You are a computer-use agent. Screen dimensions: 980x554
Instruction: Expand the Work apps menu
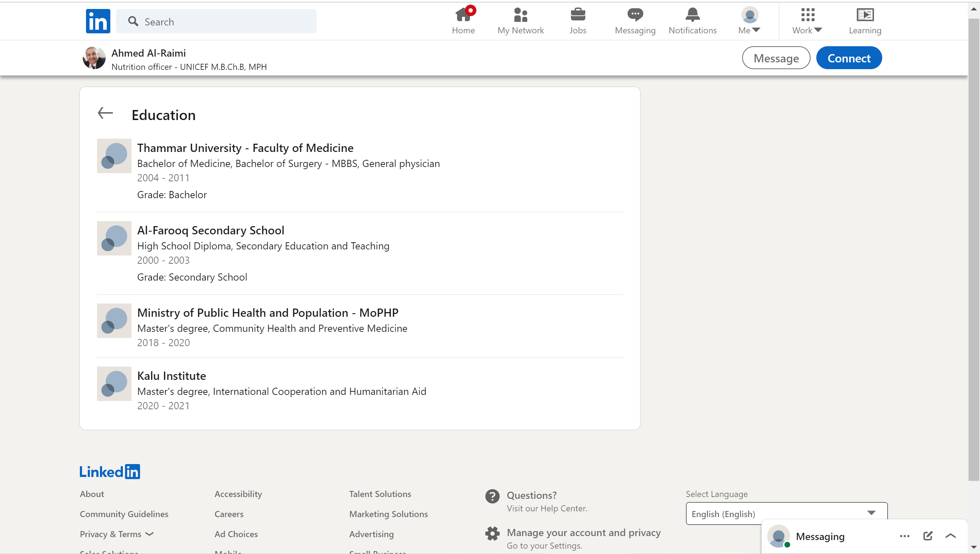[807, 21]
